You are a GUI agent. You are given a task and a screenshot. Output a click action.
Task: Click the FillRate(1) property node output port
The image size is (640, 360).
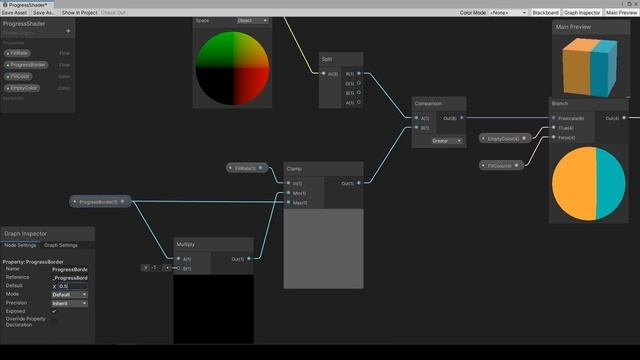pyautogui.click(x=260, y=168)
